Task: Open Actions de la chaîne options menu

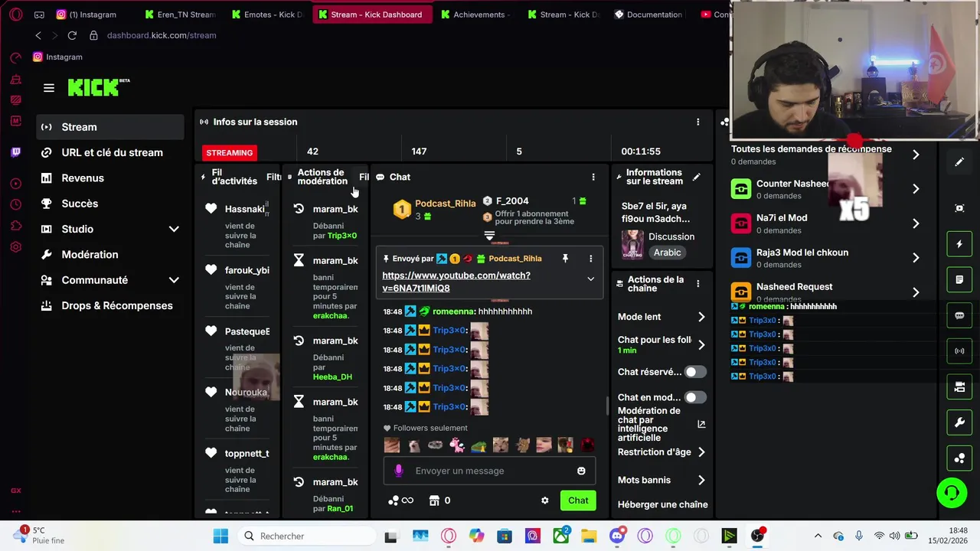Action: tap(697, 283)
